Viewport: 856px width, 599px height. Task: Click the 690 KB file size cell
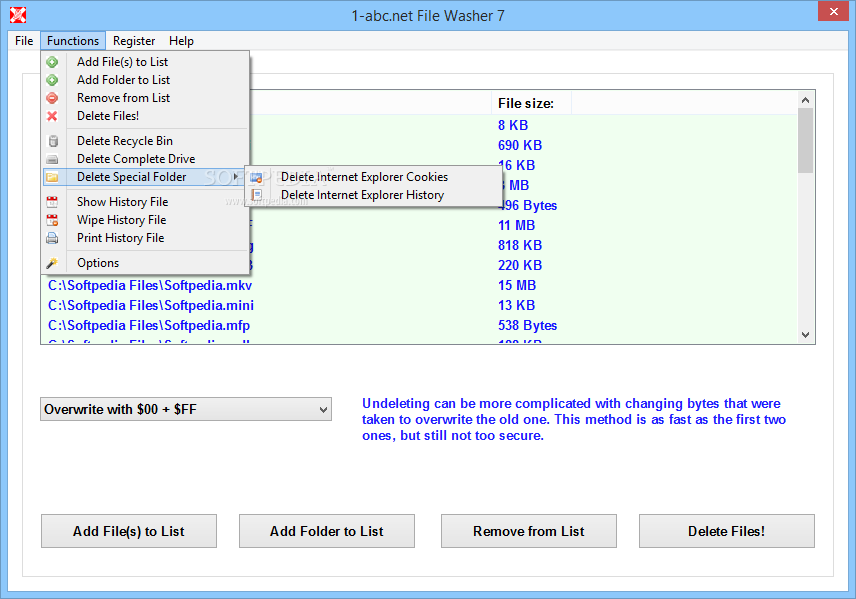(x=520, y=145)
